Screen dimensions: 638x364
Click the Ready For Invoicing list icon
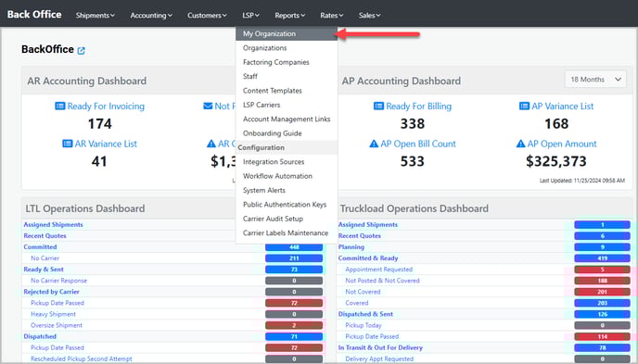pyautogui.click(x=59, y=106)
